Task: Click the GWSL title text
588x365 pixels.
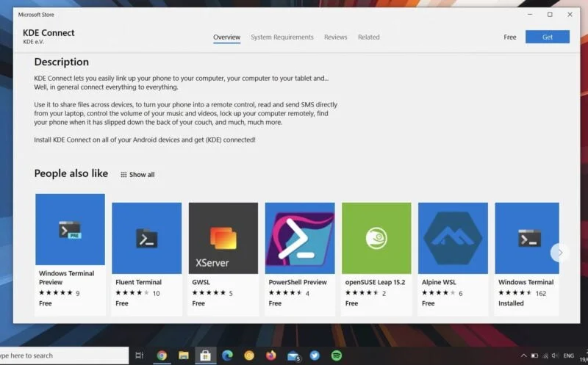Action: pyautogui.click(x=201, y=282)
